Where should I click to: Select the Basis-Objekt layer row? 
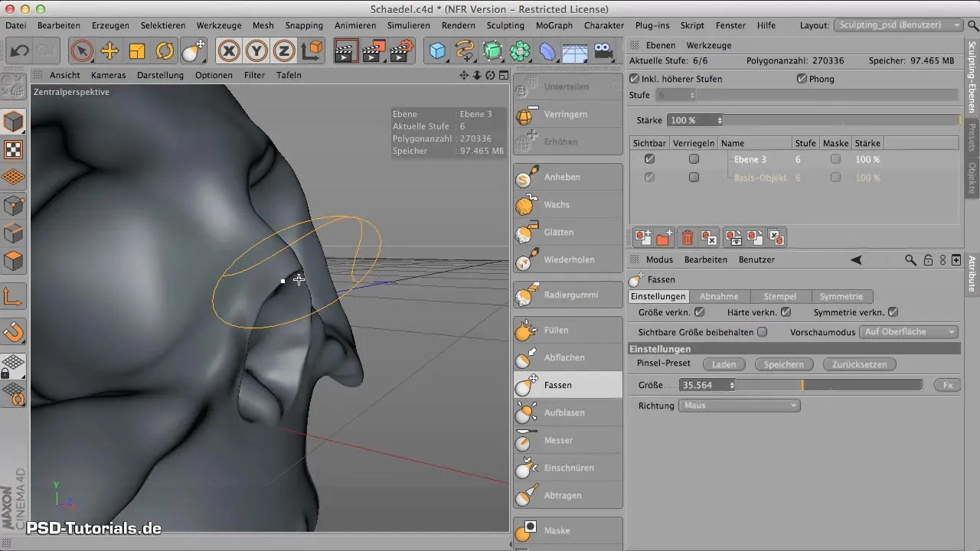click(x=794, y=178)
